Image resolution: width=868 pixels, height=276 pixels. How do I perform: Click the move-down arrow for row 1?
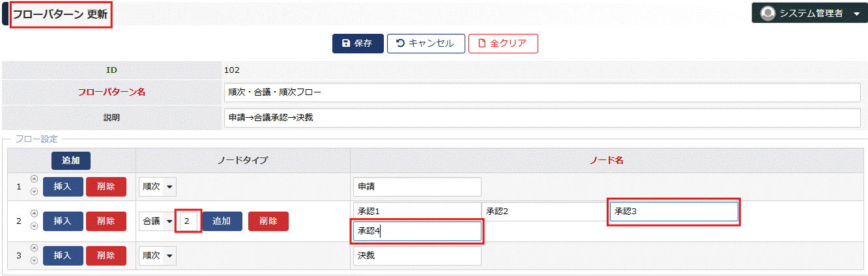coord(34,192)
